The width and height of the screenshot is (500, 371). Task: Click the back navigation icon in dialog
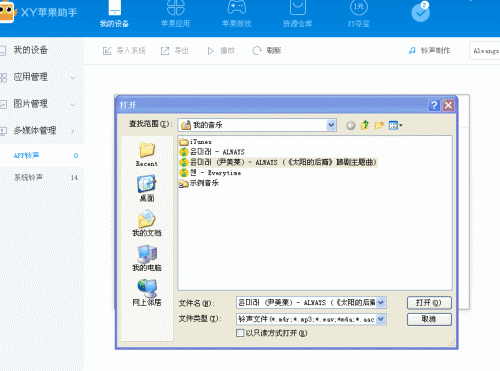pos(350,125)
